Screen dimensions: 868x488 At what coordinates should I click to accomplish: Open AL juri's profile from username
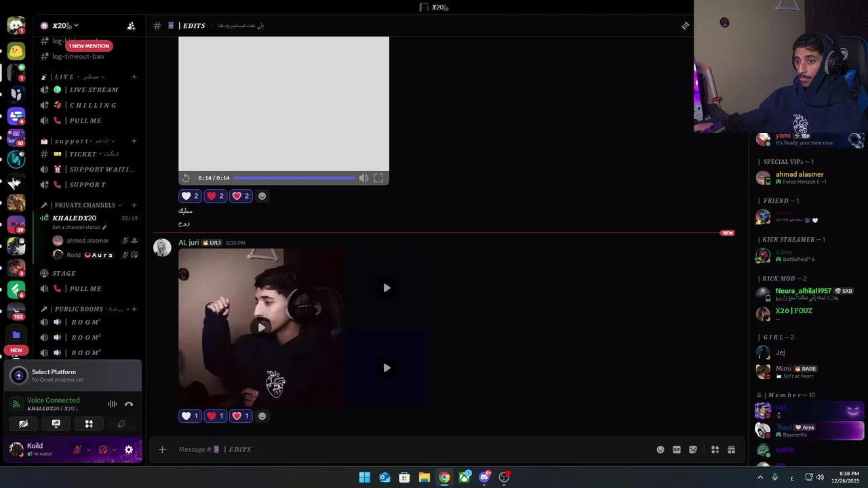[x=189, y=243]
